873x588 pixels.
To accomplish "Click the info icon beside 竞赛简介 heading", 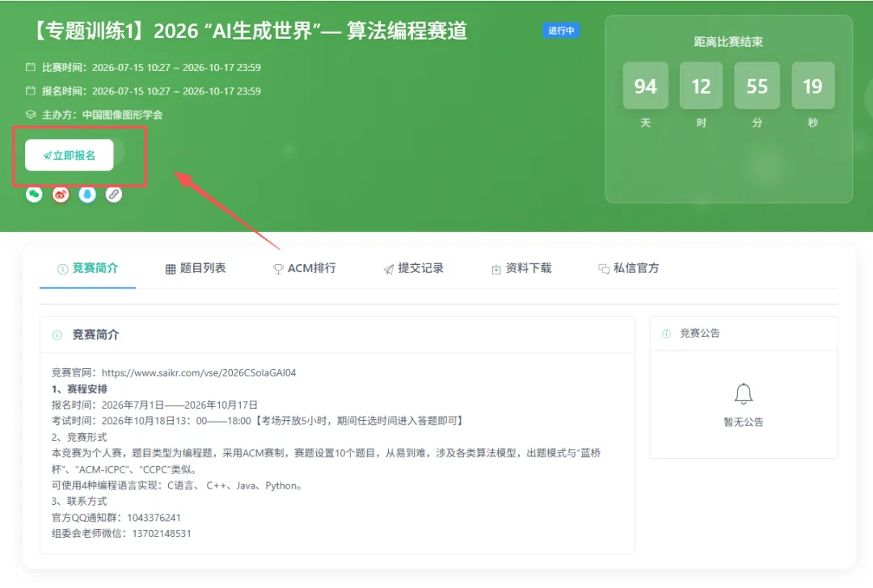I will point(57,335).
